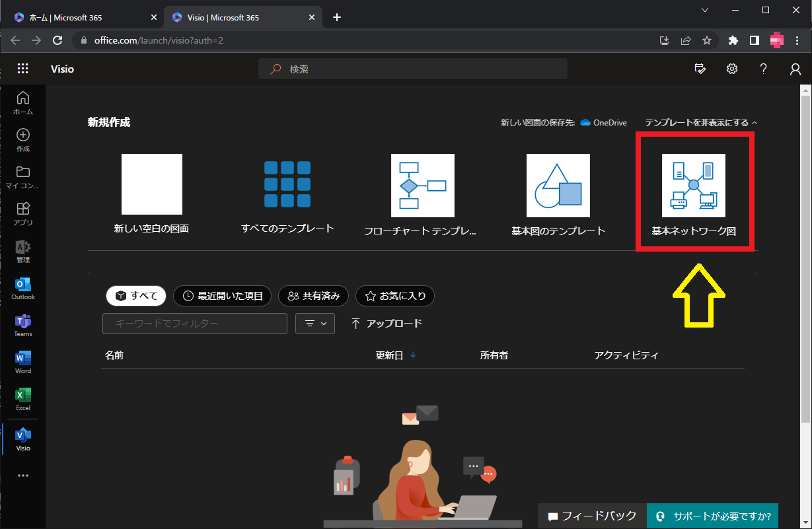The image size is (812, 529).
Task: Click the アップロード button
Action: 387,324
